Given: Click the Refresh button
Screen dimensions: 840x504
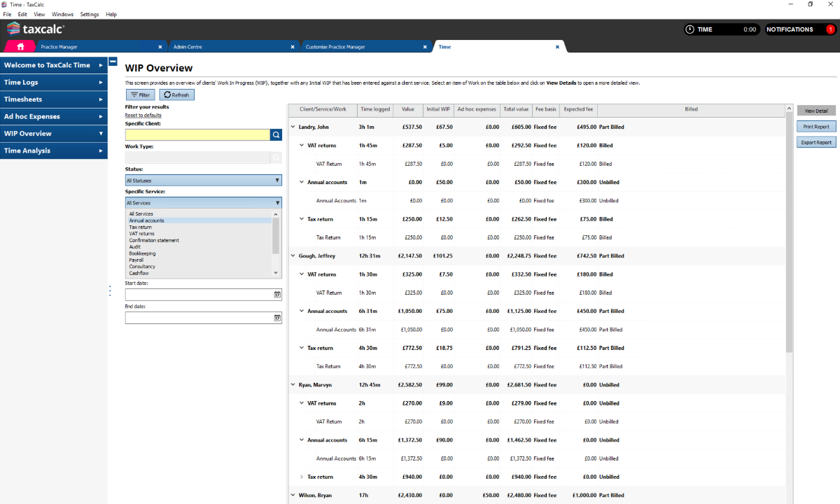Looking at the screenshot, I should pyautogui.click(x=176, y=94).
